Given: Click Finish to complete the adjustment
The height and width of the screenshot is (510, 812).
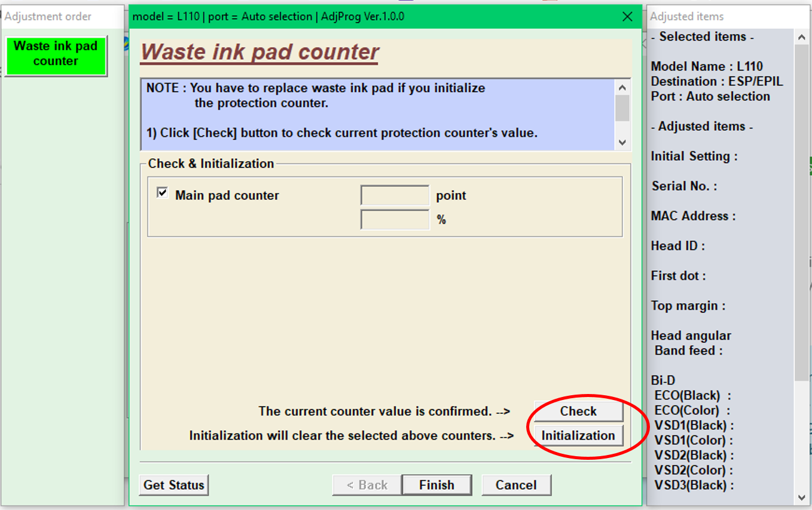Looking at the screenshot, I should tap(436, 484).
